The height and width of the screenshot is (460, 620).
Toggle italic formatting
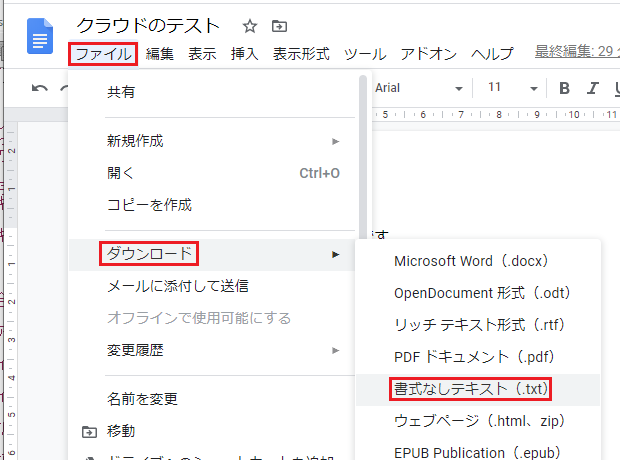tap(592, 88)
